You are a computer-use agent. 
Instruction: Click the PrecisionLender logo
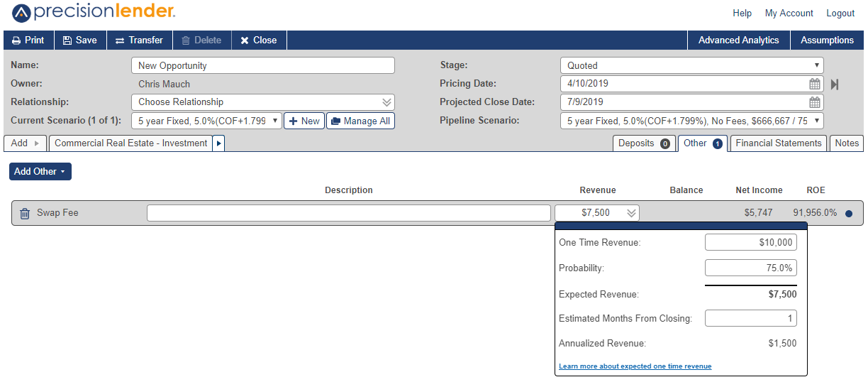(94, 12)
